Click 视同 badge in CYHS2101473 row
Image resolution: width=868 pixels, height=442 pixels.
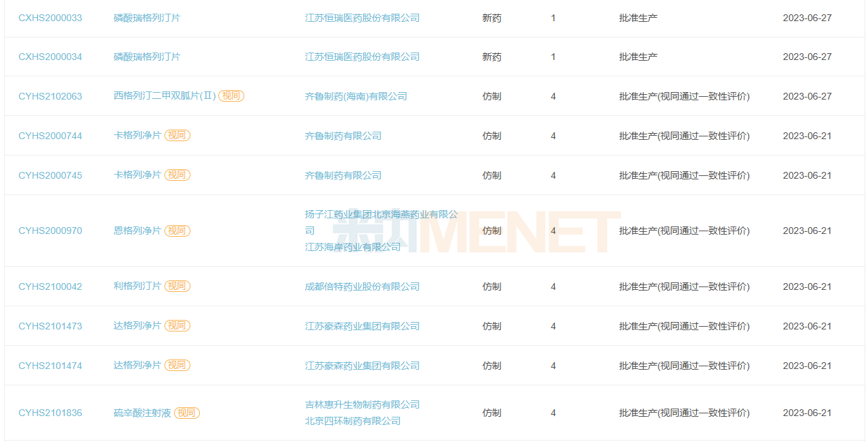click(177, 326)
